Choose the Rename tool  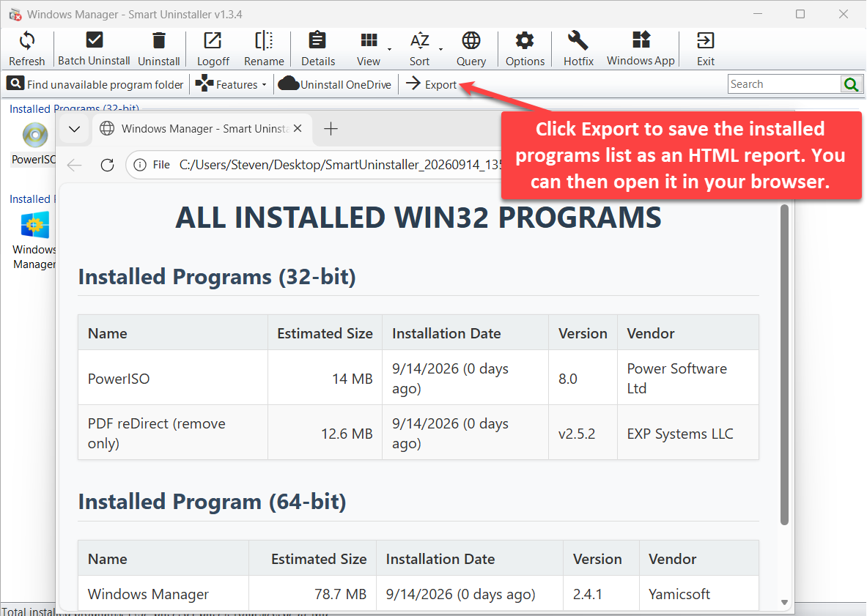pyautogui.click(x=264, y=48)
